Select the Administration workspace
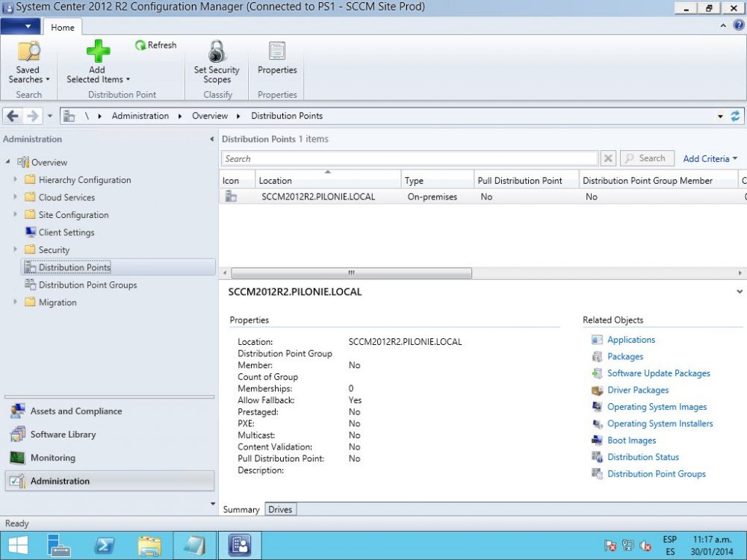Image resolution: width=747 pixels, height=560 pixels. (110, 481)
